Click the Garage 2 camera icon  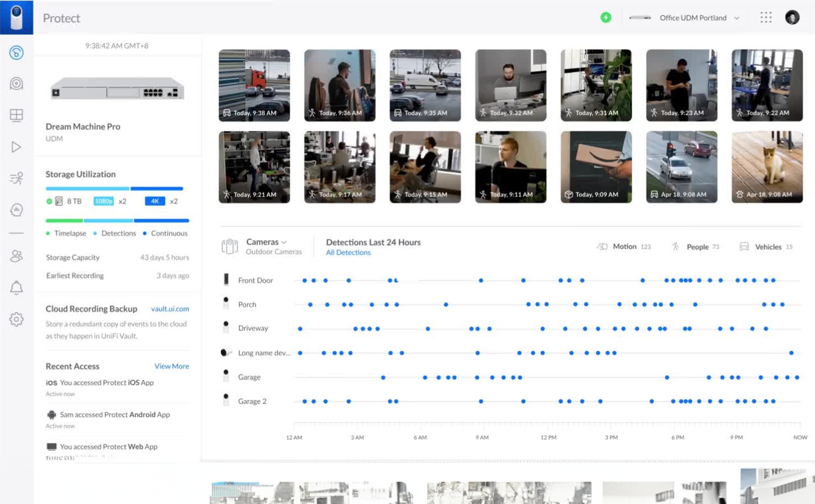coord(226,400)
